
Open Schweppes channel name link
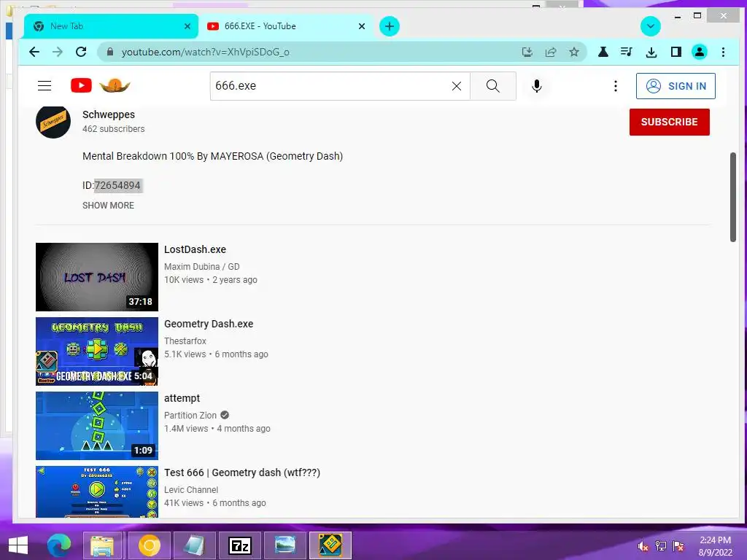[x=109, y=114]
